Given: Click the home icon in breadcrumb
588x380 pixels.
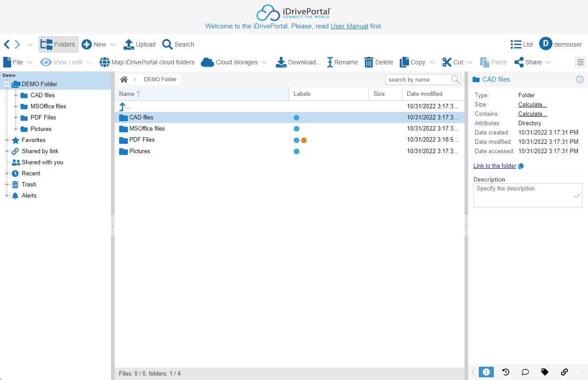Looking at the screenshot, I should click(124, 79).
